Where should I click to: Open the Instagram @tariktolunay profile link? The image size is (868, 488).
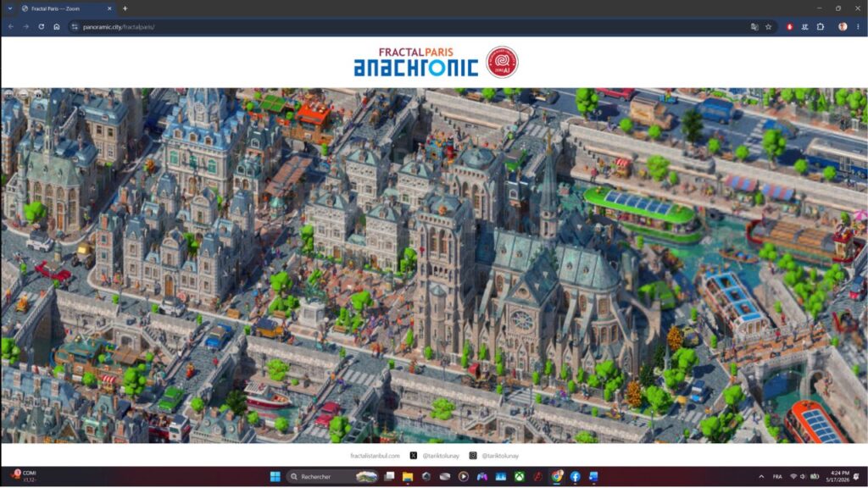pyautogui.click(x=500, y=456)
